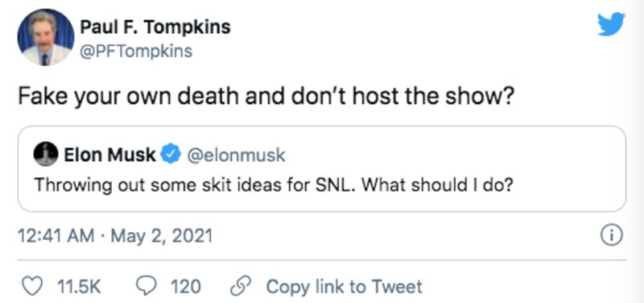Open the @elonmusk handle

235,155
